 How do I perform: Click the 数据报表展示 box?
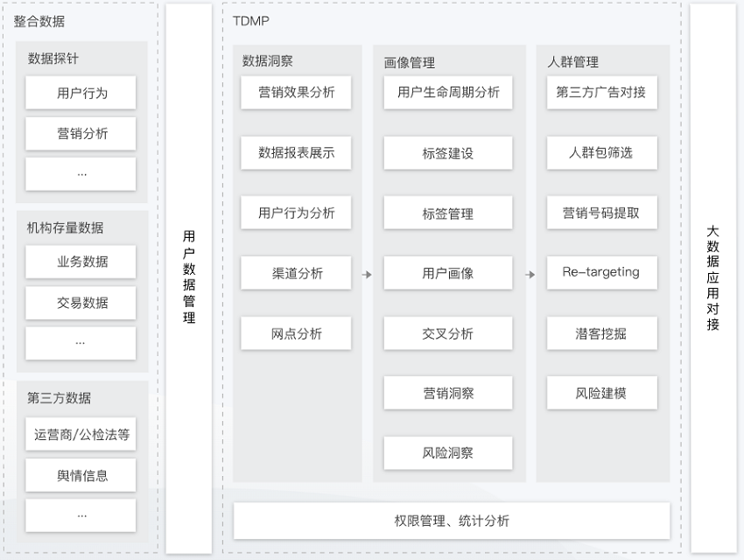(x=296, y=152)
